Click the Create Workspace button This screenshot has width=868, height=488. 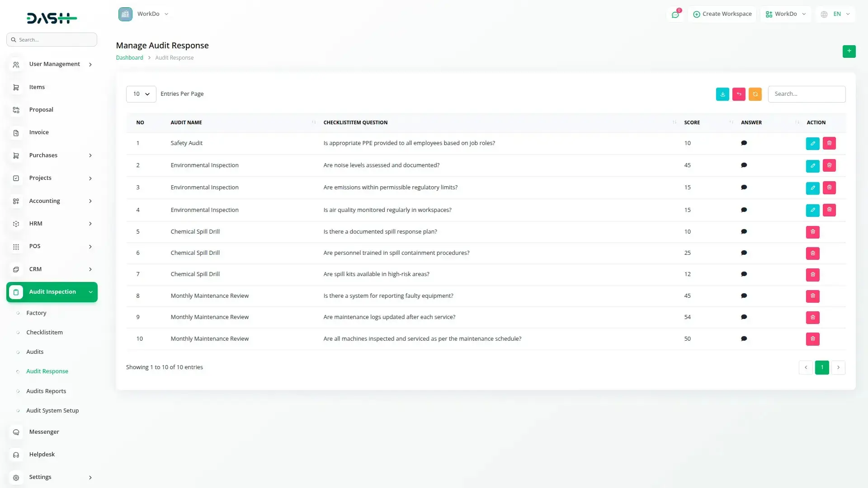(722, 14)
